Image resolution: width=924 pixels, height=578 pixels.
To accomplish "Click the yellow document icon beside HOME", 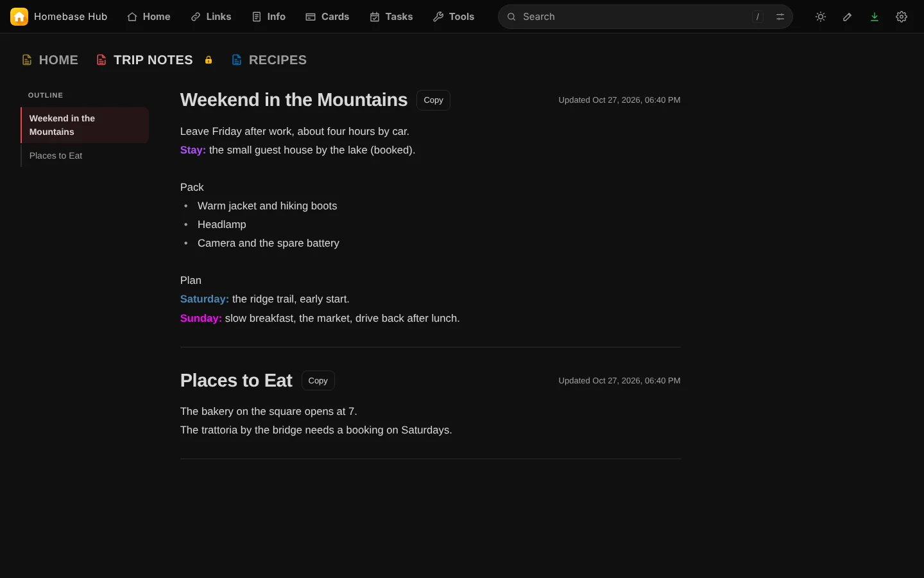I will pyautogui.click(x=27, y=60).
